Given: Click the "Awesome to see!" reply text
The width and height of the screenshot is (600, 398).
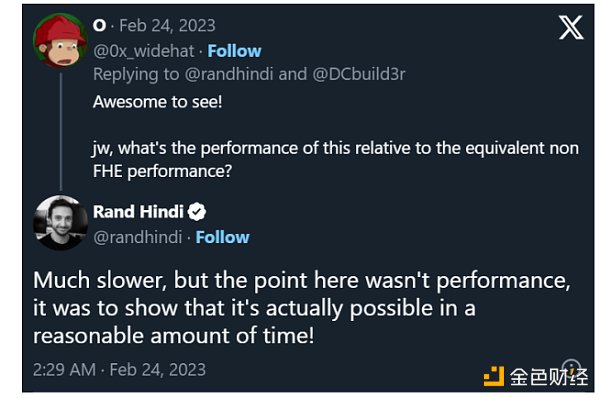Looking at the screenshot, I should [x=157, y=102].
